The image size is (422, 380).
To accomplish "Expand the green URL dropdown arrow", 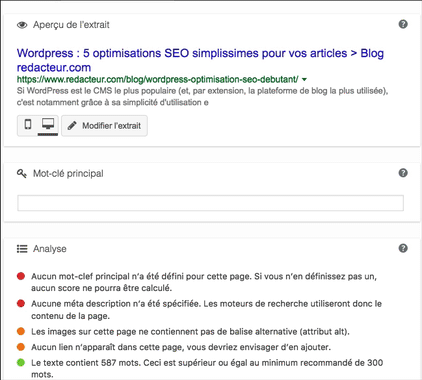I will point(304,79).
